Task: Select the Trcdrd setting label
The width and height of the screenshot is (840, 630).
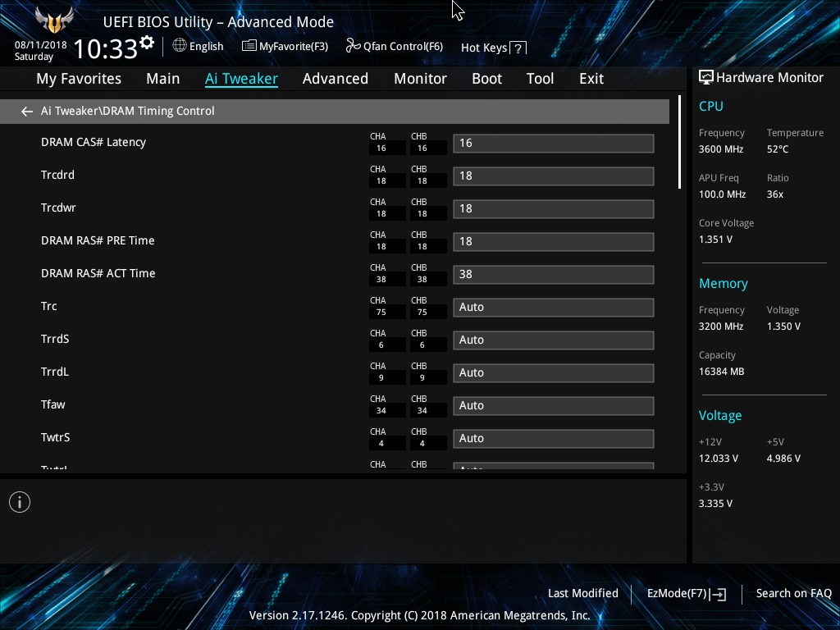Action: (57, 176)
